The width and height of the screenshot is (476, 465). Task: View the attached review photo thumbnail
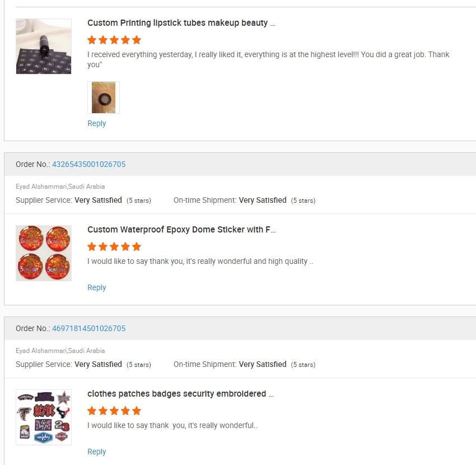pyautogui.click(x=104, y=97)
